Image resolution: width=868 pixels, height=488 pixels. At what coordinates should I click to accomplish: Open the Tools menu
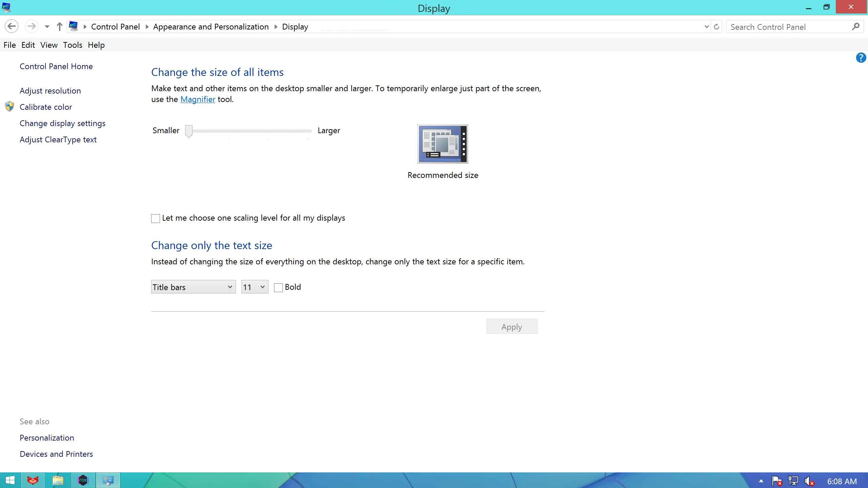pos(73,45)
